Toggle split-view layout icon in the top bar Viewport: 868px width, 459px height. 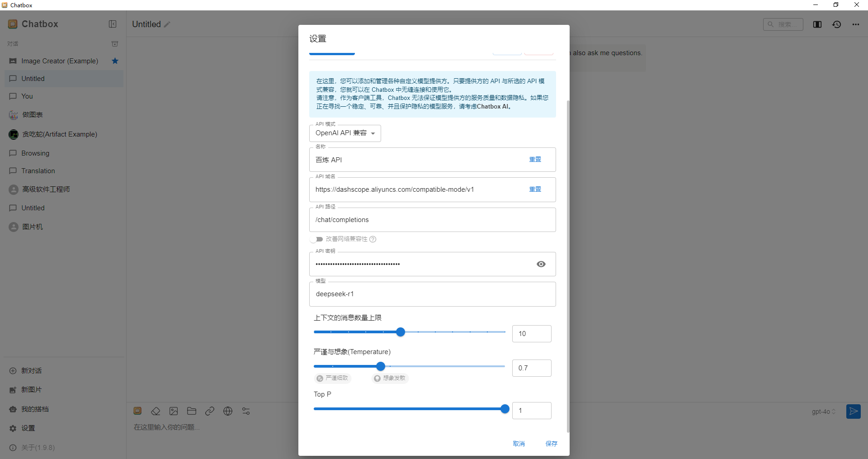pyautogui.click(x=817, y=24)
